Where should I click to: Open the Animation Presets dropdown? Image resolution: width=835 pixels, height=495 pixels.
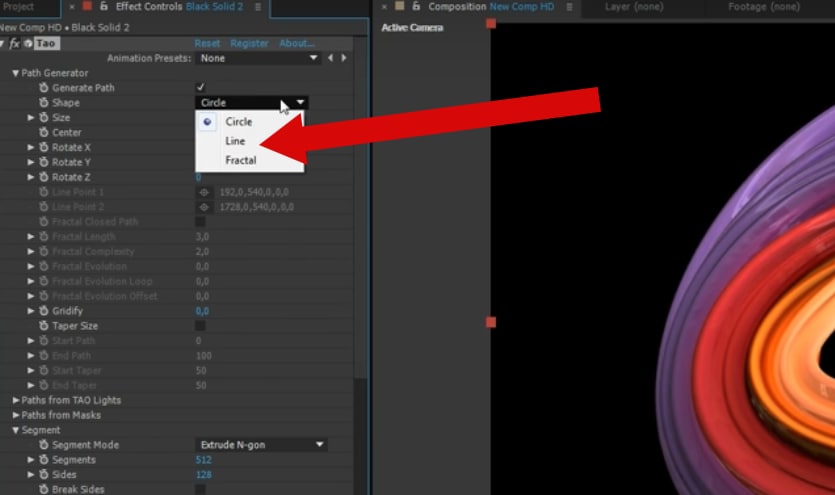click(258, 58)
